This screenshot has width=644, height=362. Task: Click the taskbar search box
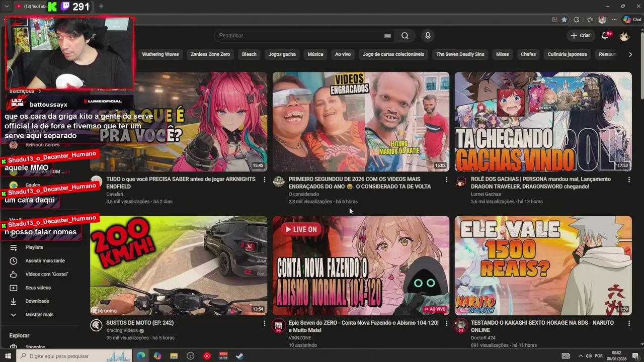(74, 356)
